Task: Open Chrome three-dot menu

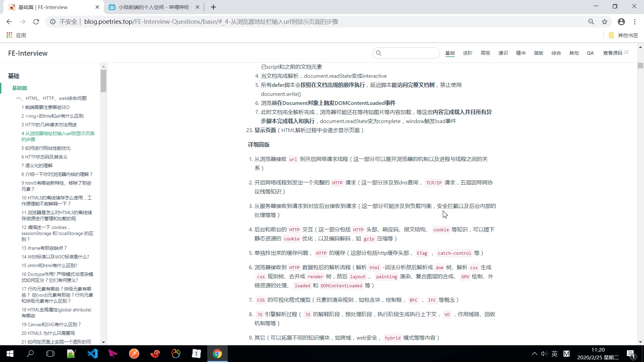Action: (x=635, y=22)
